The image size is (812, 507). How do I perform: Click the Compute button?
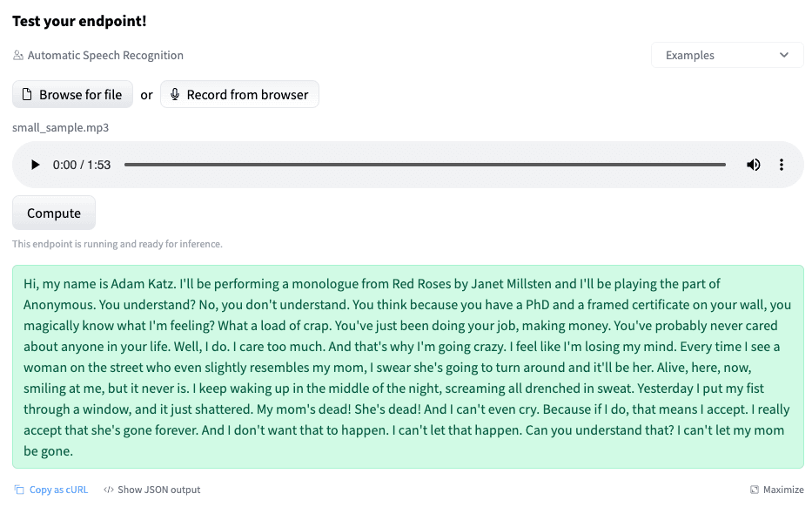[54, 213]
